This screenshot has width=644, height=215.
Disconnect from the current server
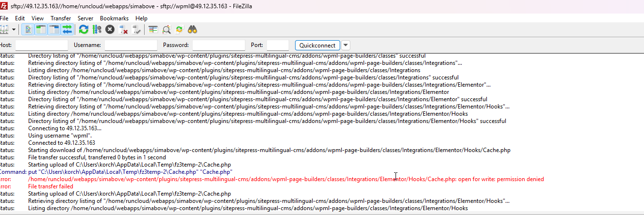[123, 30]
